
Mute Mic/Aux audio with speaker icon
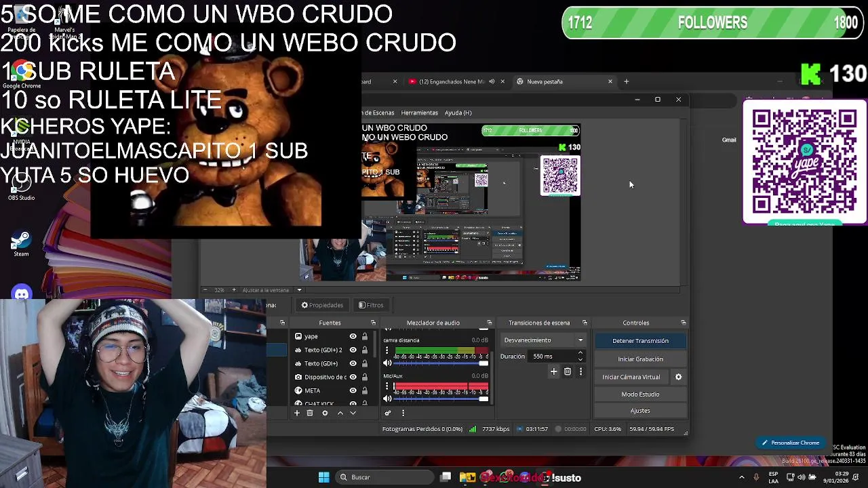[x=387, y=399]
